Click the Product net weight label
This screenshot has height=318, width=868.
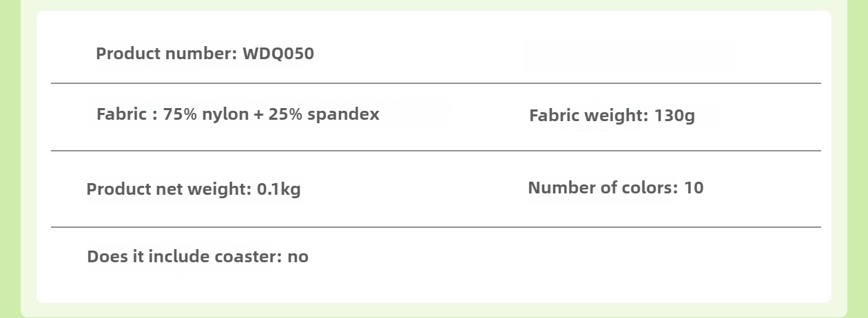169,189
